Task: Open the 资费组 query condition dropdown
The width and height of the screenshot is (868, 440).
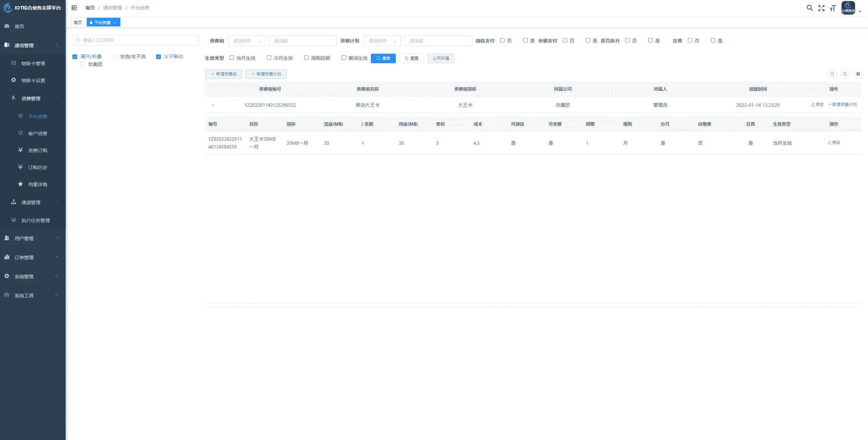Action: coord(247,41)
